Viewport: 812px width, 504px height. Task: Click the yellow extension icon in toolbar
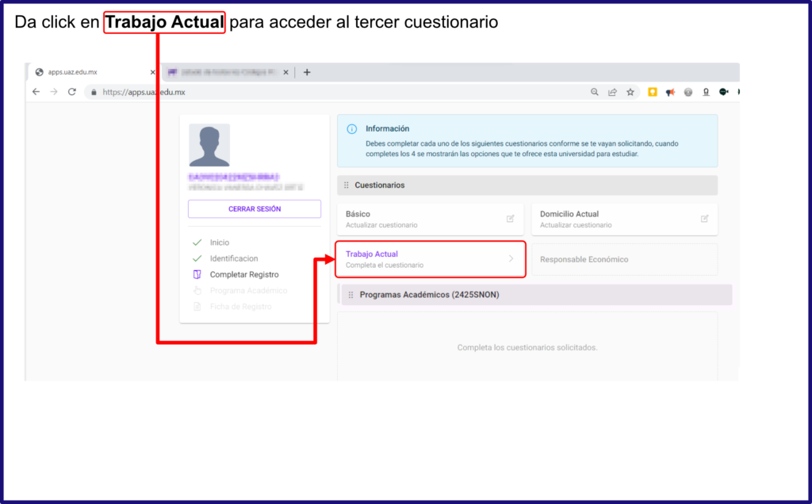coord(653,92)
